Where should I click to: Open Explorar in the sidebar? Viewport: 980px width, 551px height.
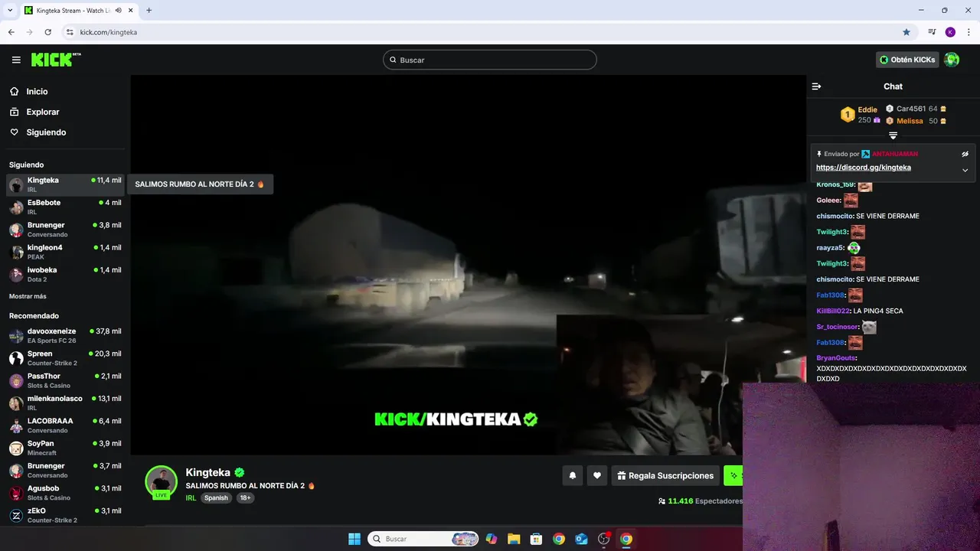point(42,112)
